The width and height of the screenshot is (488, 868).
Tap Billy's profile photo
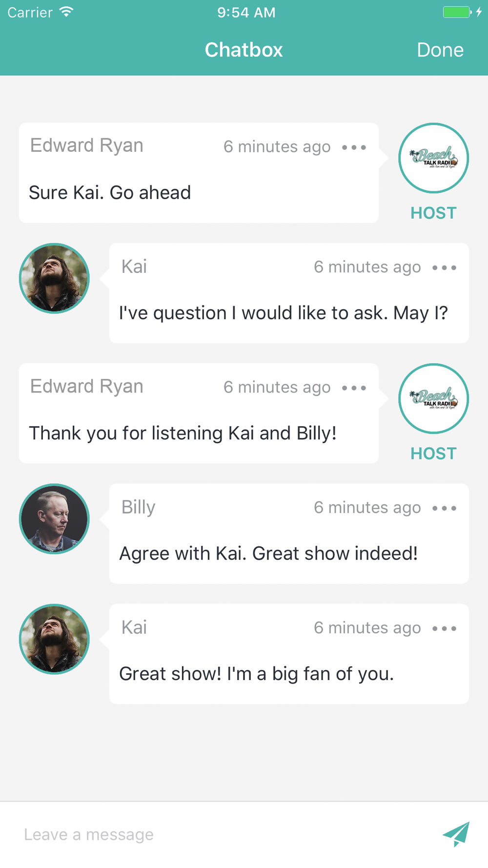click(x=54, y=519)
